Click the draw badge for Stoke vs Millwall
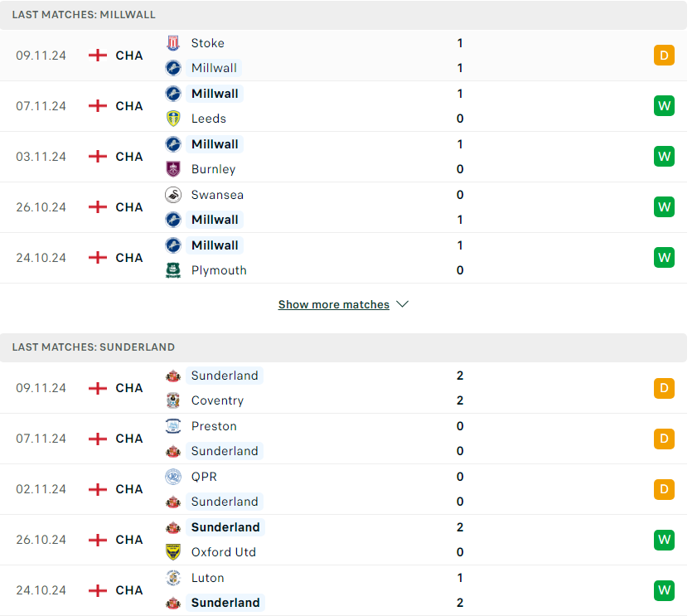697x616 pixels. click(664, 56)
